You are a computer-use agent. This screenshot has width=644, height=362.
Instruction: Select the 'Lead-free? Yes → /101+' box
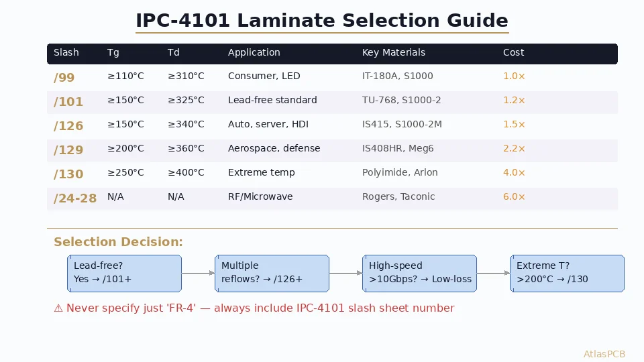point(125,274)
